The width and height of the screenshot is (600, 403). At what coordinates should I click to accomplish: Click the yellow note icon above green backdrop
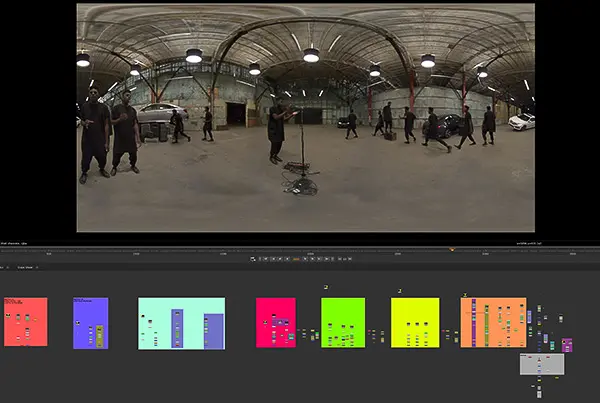(x=326, y=287)
